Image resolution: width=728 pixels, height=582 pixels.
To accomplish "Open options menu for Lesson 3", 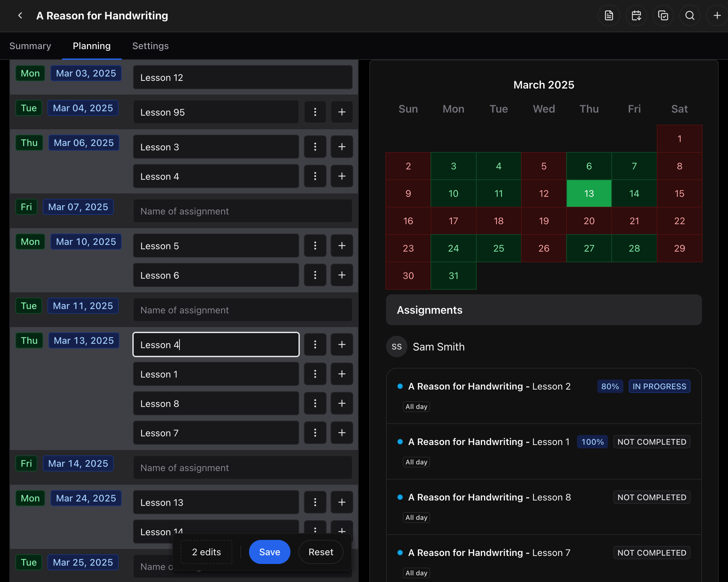I will tap(315, 147).
